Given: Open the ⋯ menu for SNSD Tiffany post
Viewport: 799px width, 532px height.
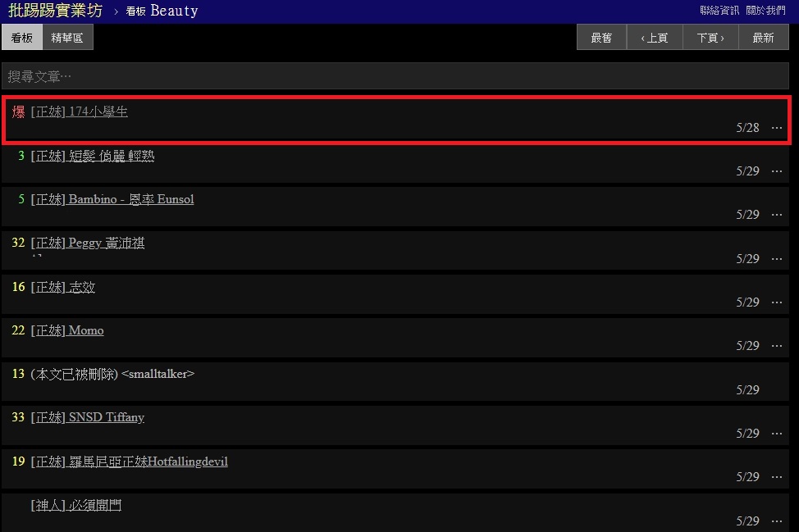Looking at the screenshot, I should pos(776,434).
